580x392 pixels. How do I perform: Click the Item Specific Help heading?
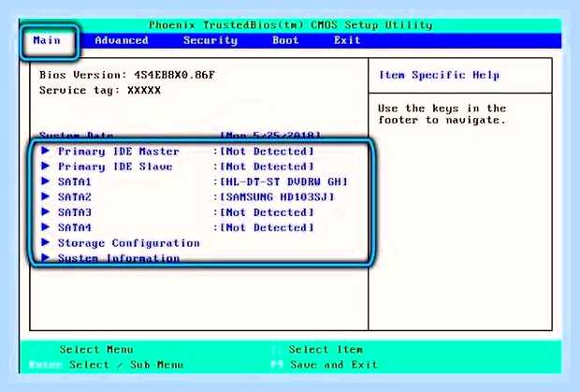pos(439,76)
